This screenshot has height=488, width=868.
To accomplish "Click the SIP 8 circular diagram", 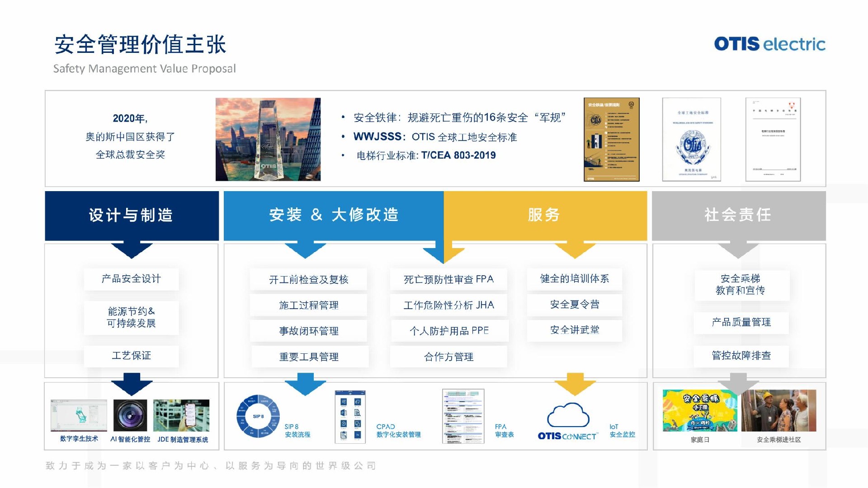I will (258, 416).
